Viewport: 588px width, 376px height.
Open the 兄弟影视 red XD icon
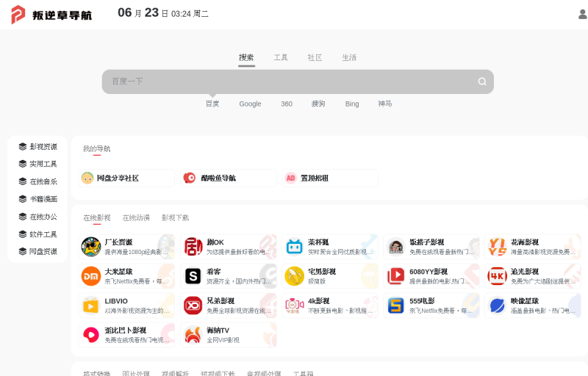click(x=193, y=305)
